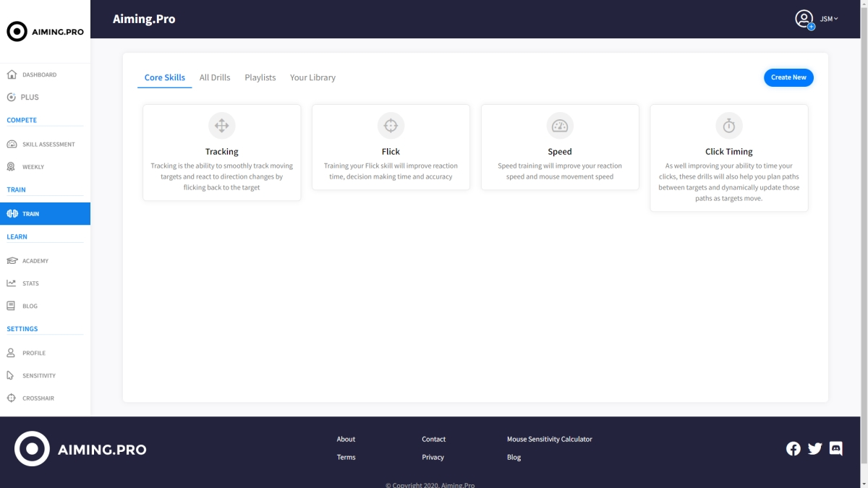Expand the JSM account dropdown
The width and height of the screenshot is (868, 488).
pyautogui.click(x=829, y=20)
